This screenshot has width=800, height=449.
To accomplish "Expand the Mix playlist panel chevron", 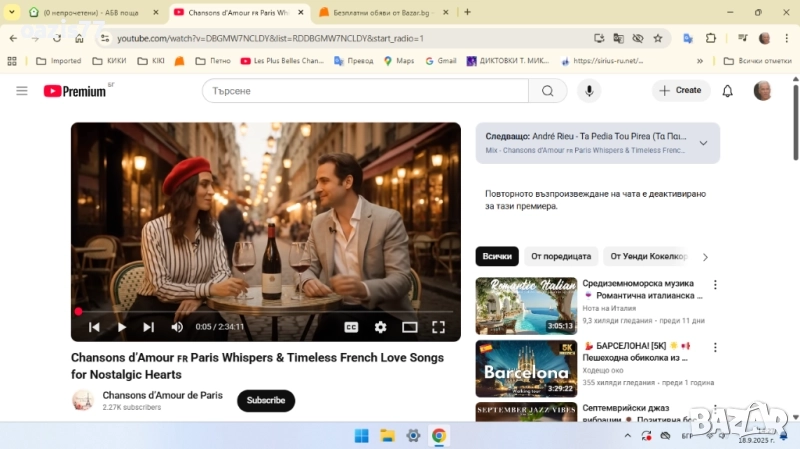I will pos(703,143).
